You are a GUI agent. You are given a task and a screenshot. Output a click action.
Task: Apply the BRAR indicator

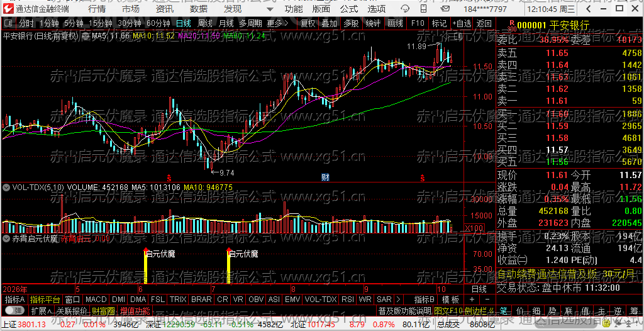coord(202,300)
